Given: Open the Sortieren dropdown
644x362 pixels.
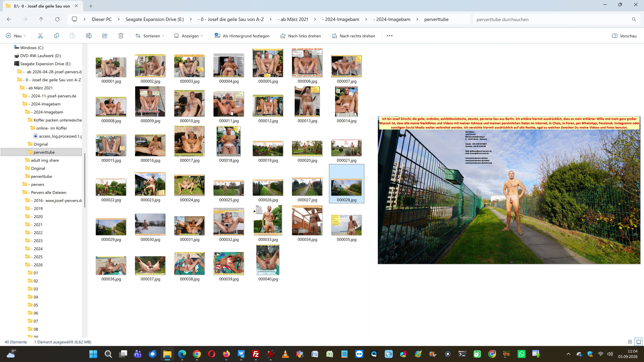Looking at the screenshot, I should 150,36.
